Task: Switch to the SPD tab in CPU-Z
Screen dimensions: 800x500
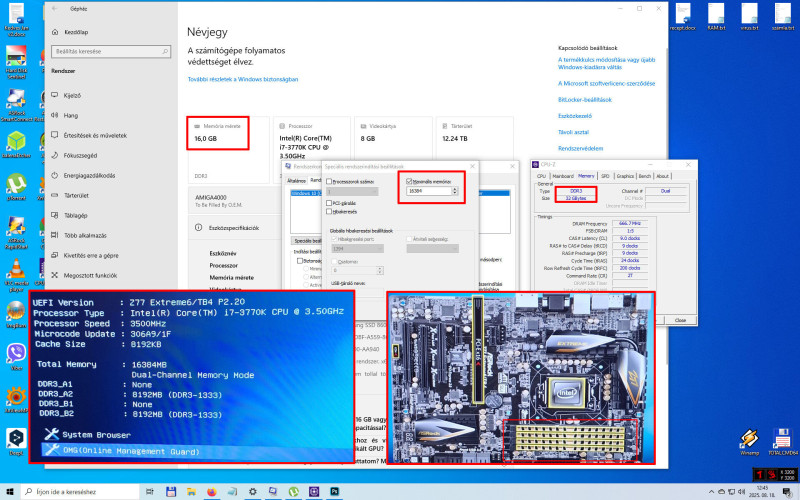Action: (605, 176)
